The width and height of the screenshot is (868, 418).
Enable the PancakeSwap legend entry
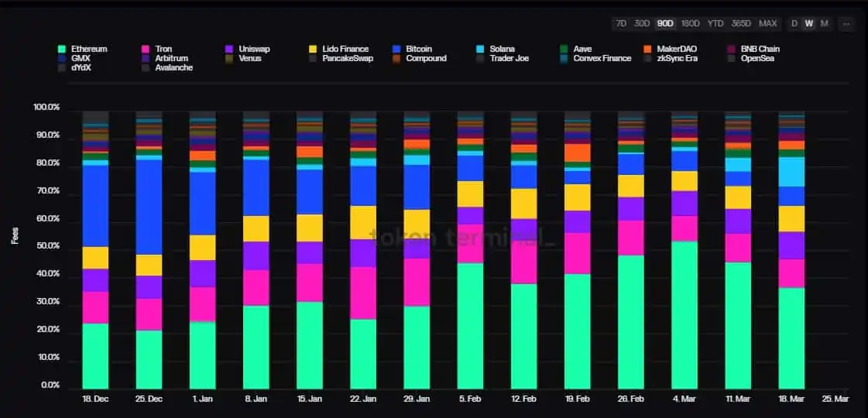pyautogui.click(x=341, y=58)
